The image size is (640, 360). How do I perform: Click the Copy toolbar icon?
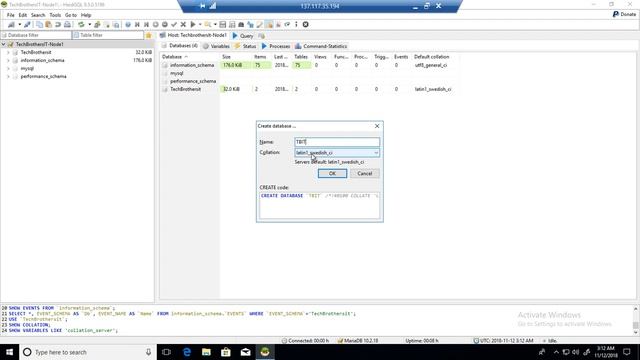point(39,24)
